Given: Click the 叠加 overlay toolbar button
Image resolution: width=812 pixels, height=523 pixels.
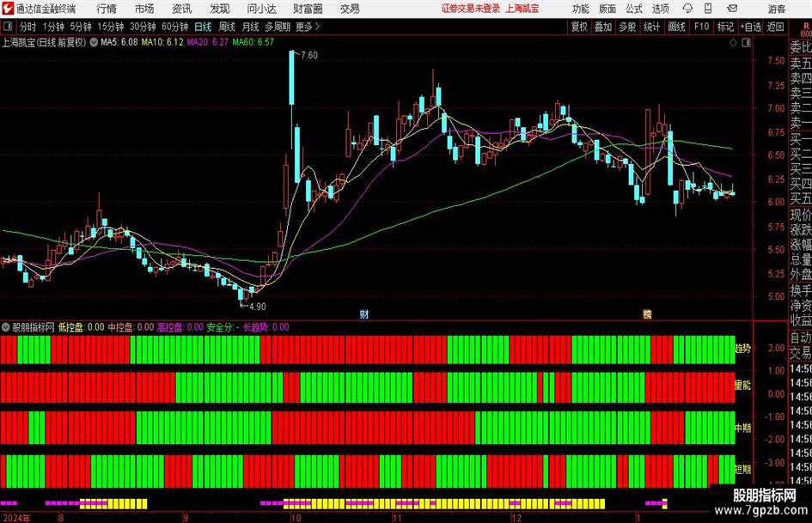Looking at the screenshot, I should click(603, 27).
